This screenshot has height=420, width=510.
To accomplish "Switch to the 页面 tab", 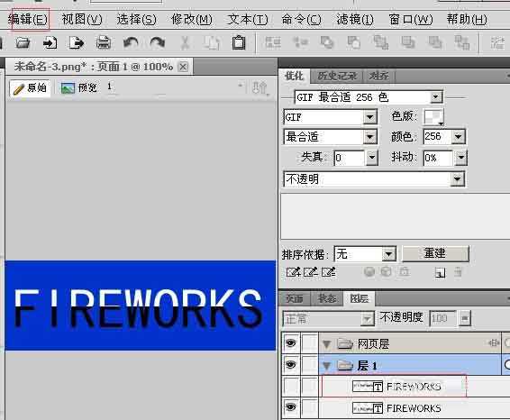I will tap(295, 298).
